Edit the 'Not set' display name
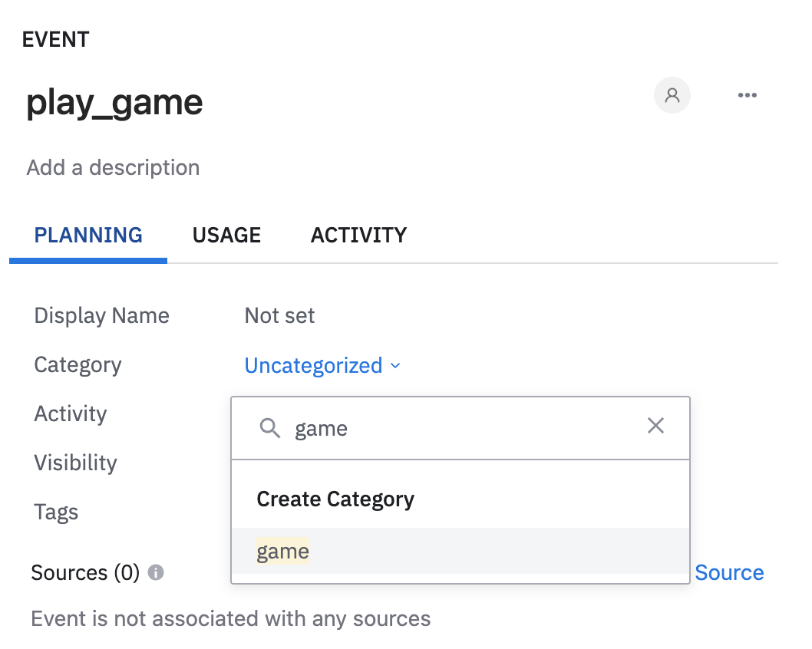 [x=279, y=315]
